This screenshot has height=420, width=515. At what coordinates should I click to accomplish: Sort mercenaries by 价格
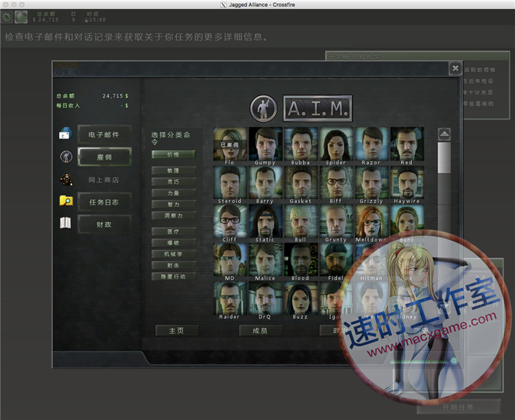(x=174, y=154)
